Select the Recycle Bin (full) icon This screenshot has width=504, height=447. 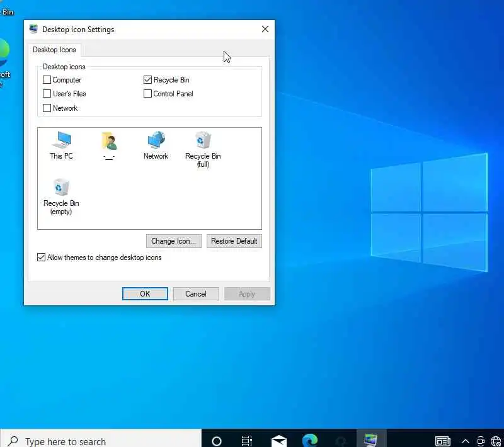coord(203,150)
